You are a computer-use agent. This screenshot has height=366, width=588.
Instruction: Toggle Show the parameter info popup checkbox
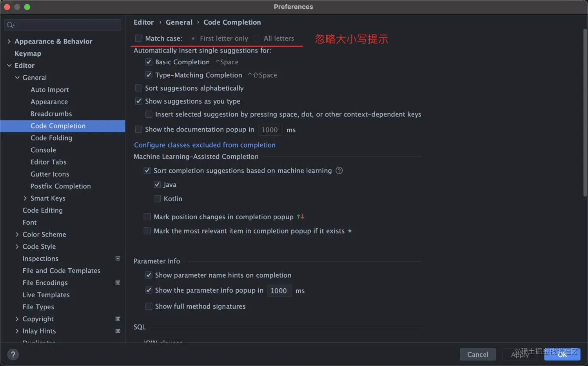149,290
